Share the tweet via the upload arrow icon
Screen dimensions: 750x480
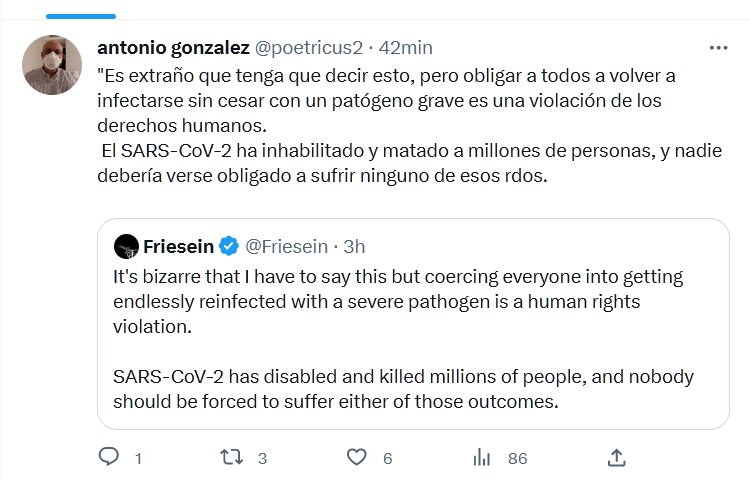[617, 457]
